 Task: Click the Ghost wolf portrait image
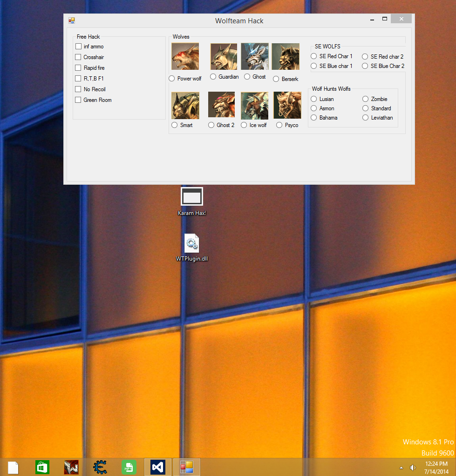pyautogui.click(x=255, y=56)
